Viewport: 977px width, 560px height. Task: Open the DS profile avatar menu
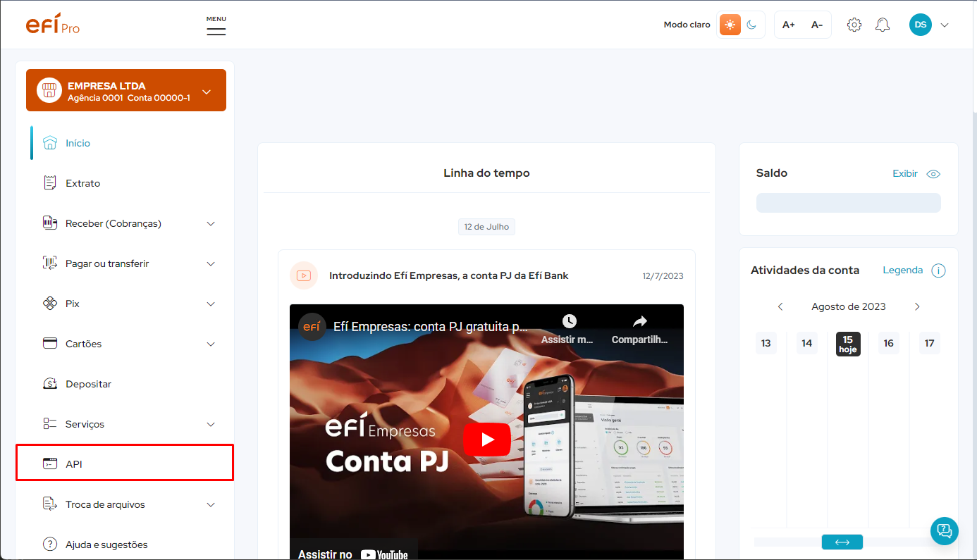921,24
